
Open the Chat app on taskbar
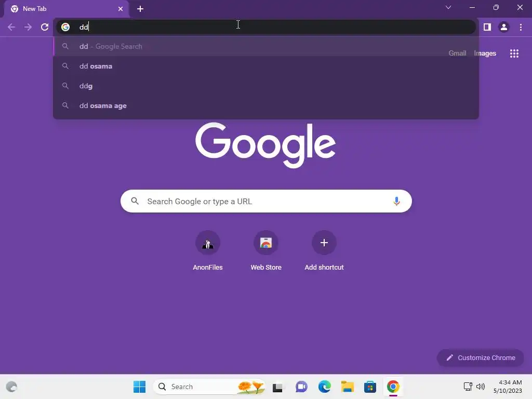coord(301,387)
